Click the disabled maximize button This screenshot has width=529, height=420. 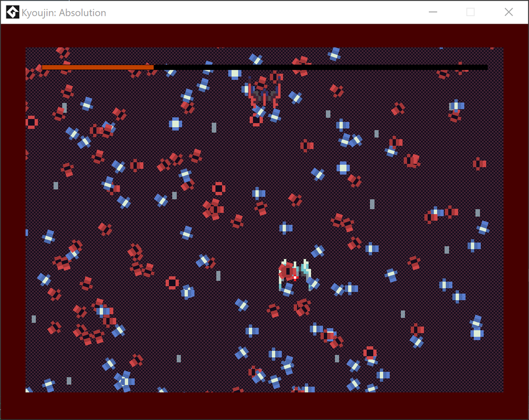coord(470,12)
